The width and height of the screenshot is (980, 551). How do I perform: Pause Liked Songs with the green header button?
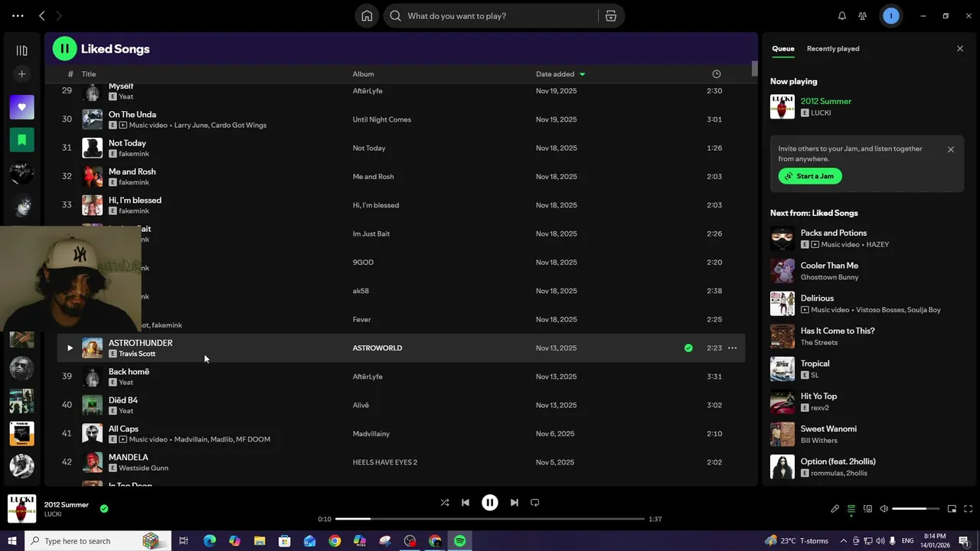64,49
